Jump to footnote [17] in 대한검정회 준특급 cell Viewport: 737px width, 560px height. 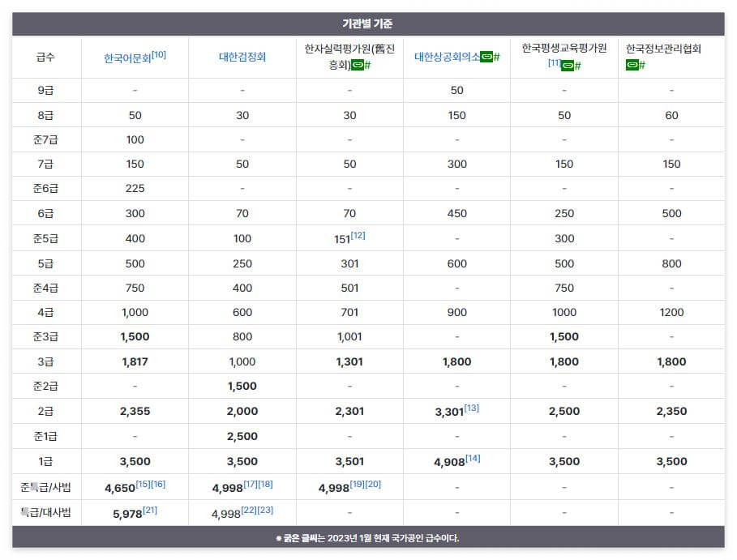click(250, 484)
